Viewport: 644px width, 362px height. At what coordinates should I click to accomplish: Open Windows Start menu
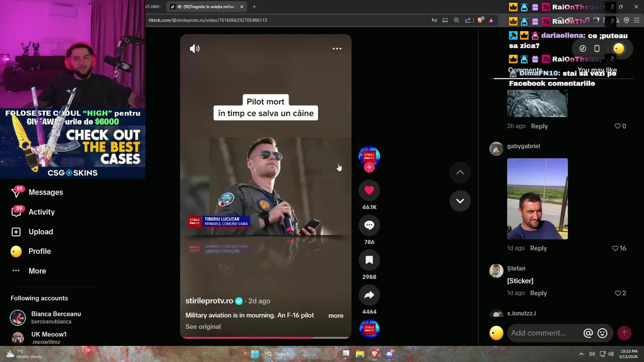tap(255, 354)
